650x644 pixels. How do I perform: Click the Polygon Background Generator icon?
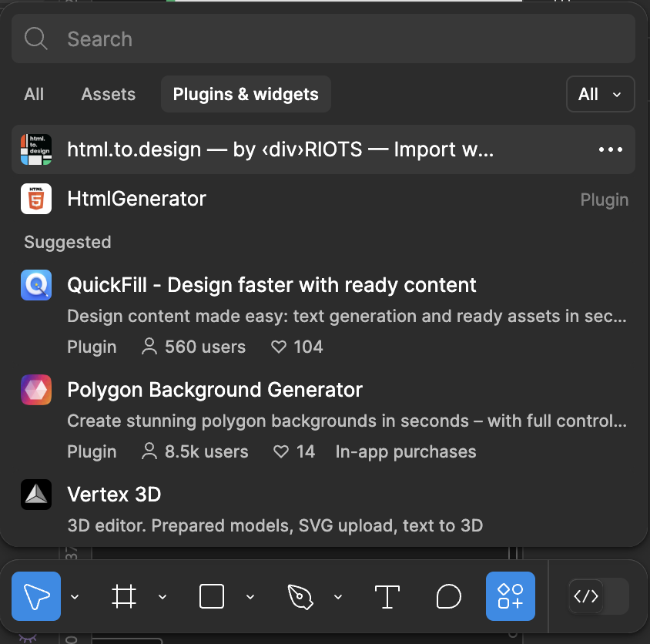point(36,390)
